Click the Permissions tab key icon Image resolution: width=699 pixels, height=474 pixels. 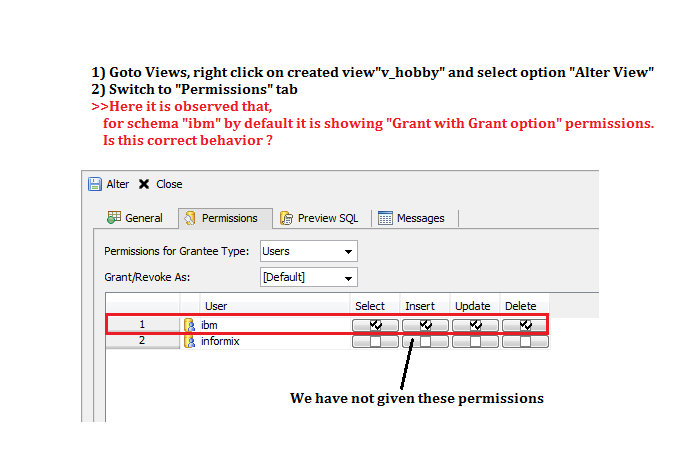pyautogui.click(x=190, y=218)
